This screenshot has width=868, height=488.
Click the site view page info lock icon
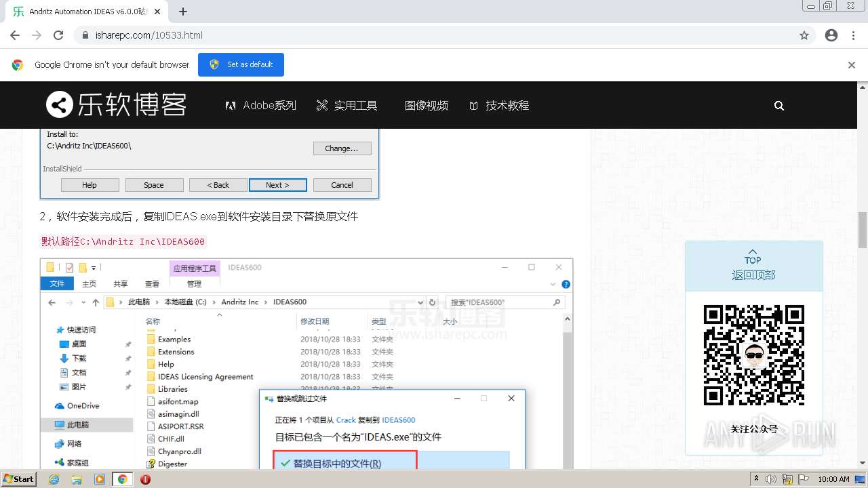[85, 35]
